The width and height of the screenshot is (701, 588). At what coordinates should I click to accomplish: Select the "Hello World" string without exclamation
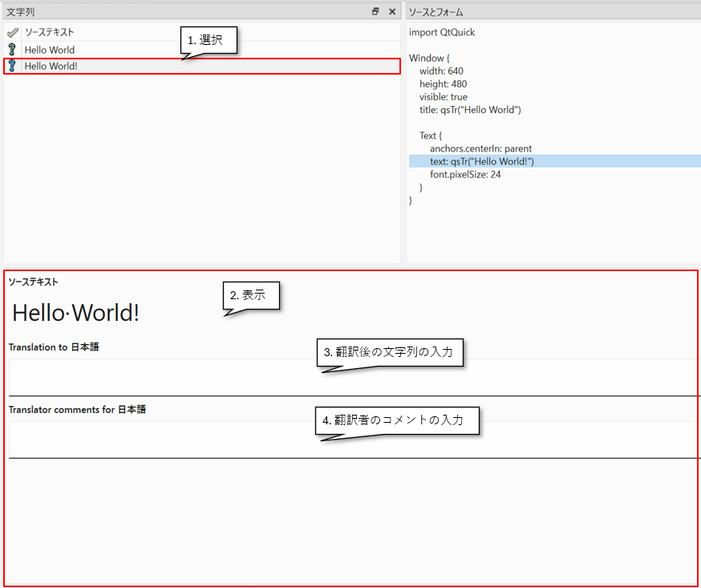[x=50, y=50]
